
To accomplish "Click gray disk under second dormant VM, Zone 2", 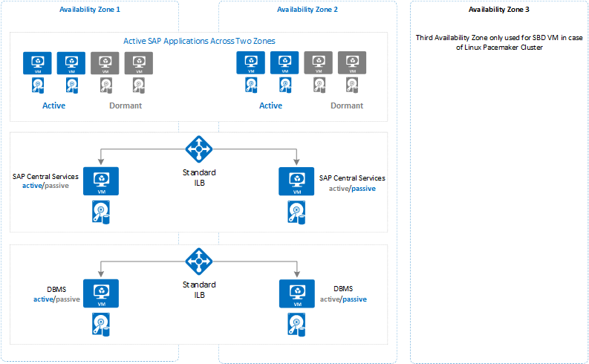I will coord(352,85).
